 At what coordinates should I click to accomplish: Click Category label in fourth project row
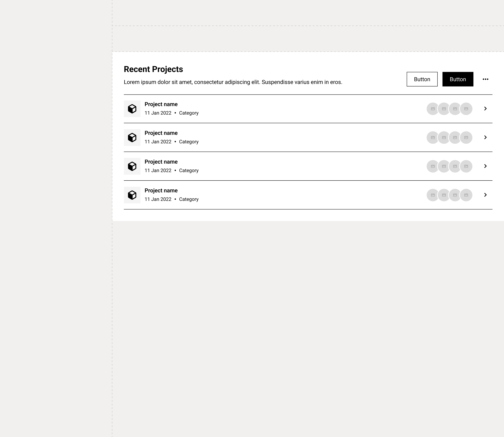[x=189, y=199]
